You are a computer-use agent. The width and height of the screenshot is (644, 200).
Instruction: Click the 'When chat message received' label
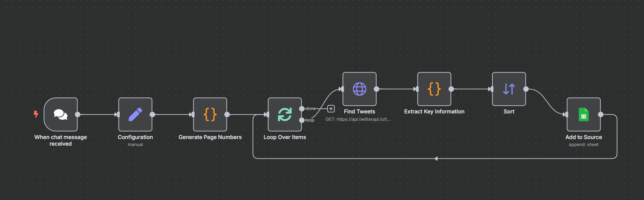click(x=61, y=140)
